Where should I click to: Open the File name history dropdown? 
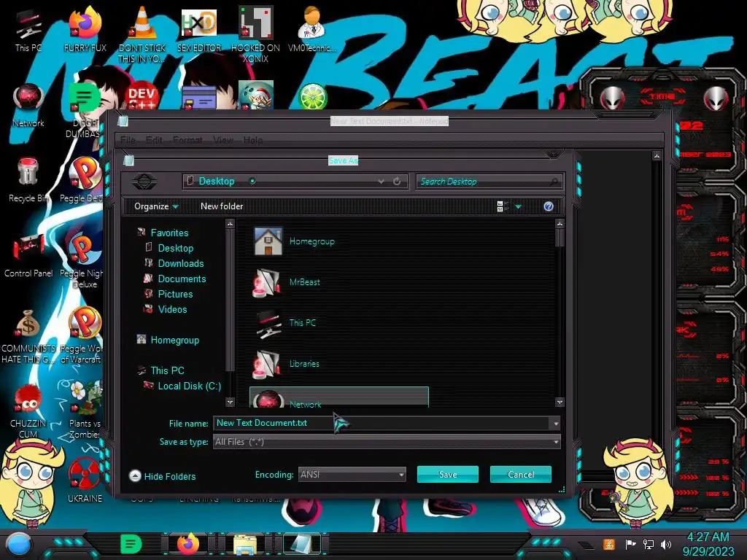pyautogui.click(x=555, y=424)
